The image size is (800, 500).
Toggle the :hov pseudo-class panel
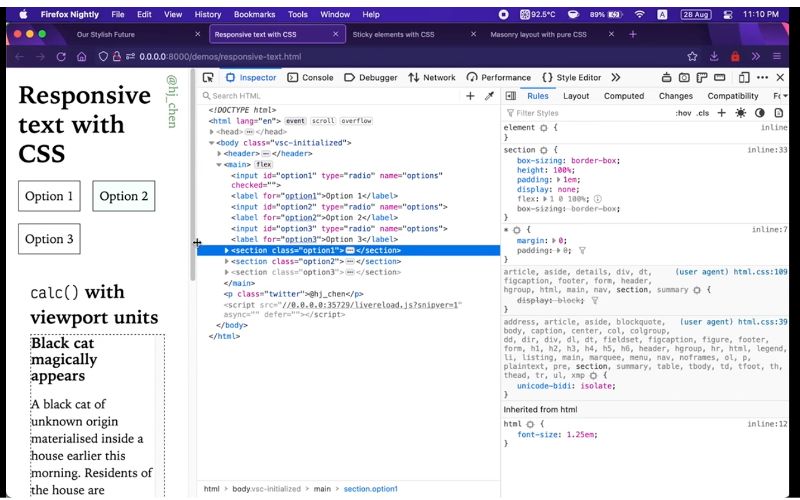[x=683, y=113]
